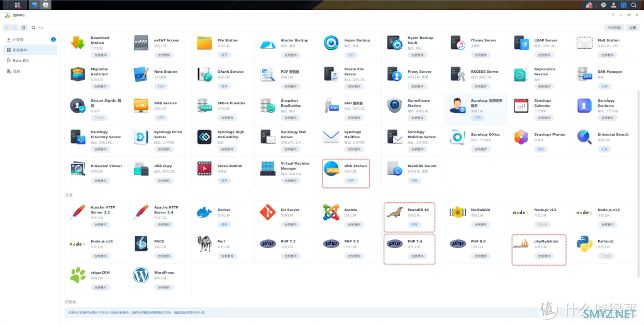Select Beta packages (Beta 套件) in sidebar
Viewport: 644px width, 326px height.
(30, 61)
